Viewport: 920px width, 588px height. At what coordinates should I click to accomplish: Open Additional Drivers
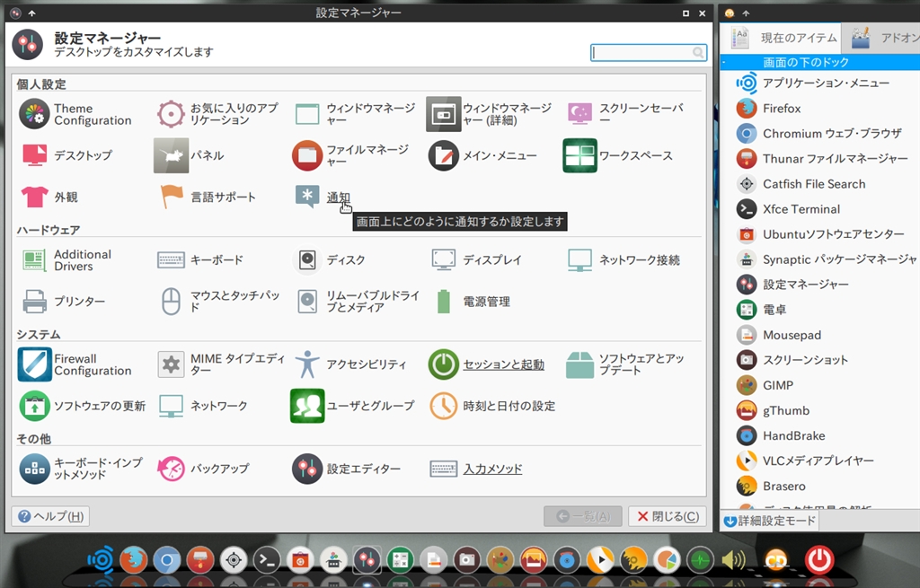click(66, 259)
